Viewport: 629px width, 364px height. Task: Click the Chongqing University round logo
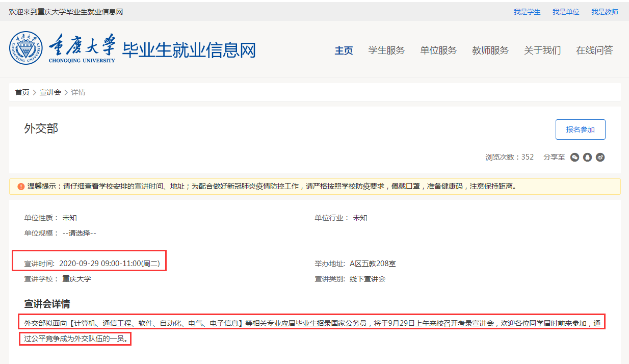[26, 48]
